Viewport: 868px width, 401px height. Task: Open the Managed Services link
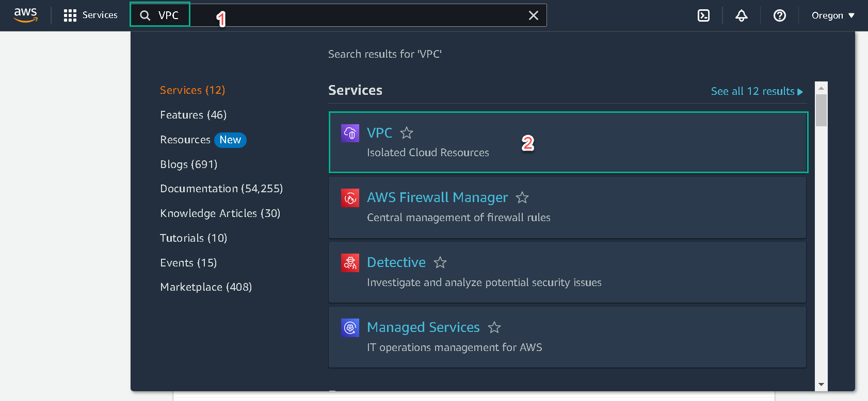[423, 327]
